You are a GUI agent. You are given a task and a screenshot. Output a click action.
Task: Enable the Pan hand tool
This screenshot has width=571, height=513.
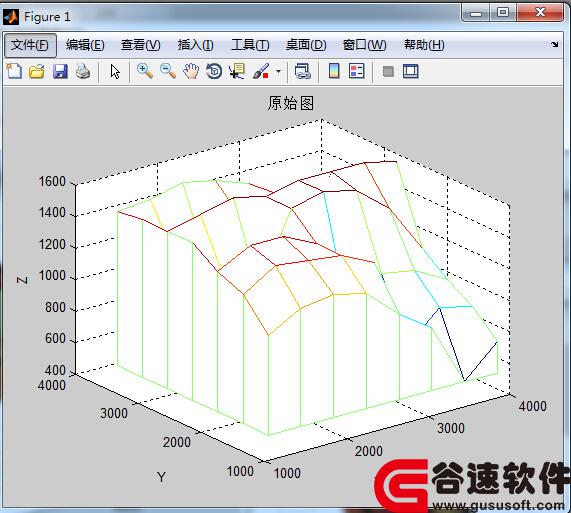[x=191, y=71]
